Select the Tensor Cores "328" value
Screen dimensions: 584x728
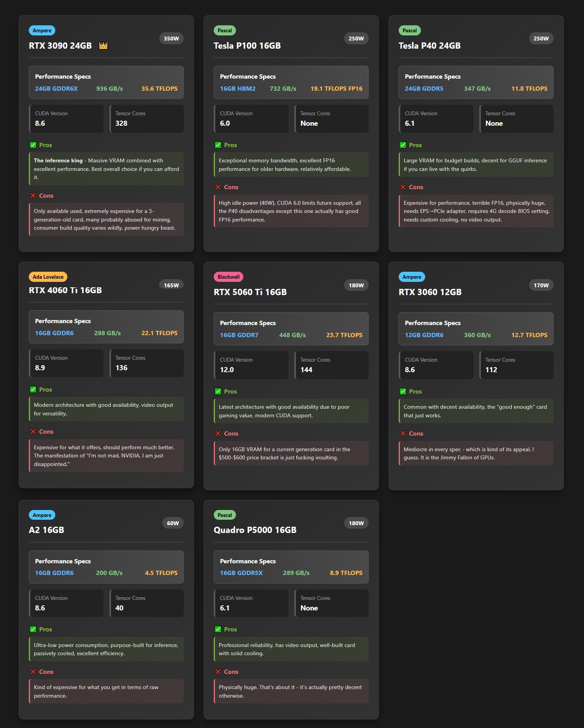point(121,123)
